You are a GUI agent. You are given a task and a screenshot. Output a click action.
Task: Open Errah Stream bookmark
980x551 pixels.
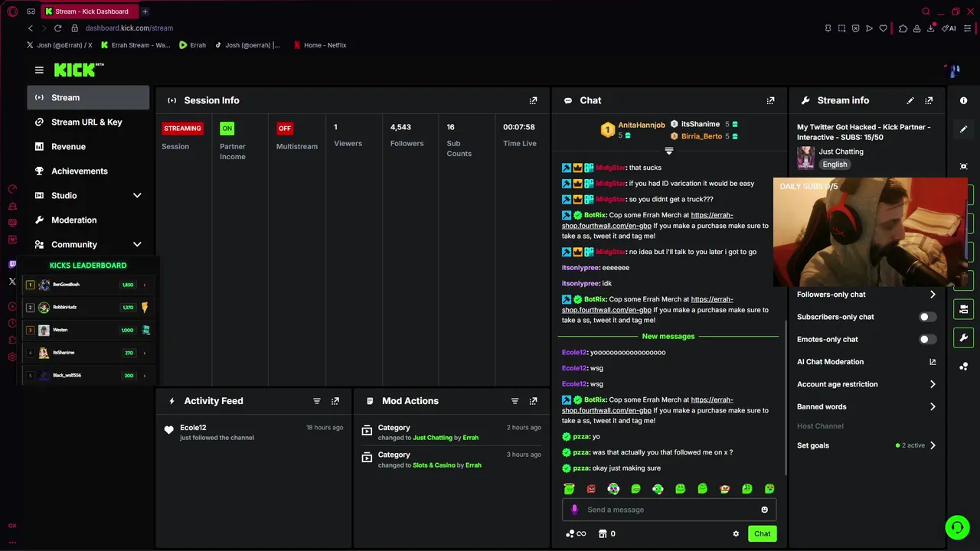point(136,45)
